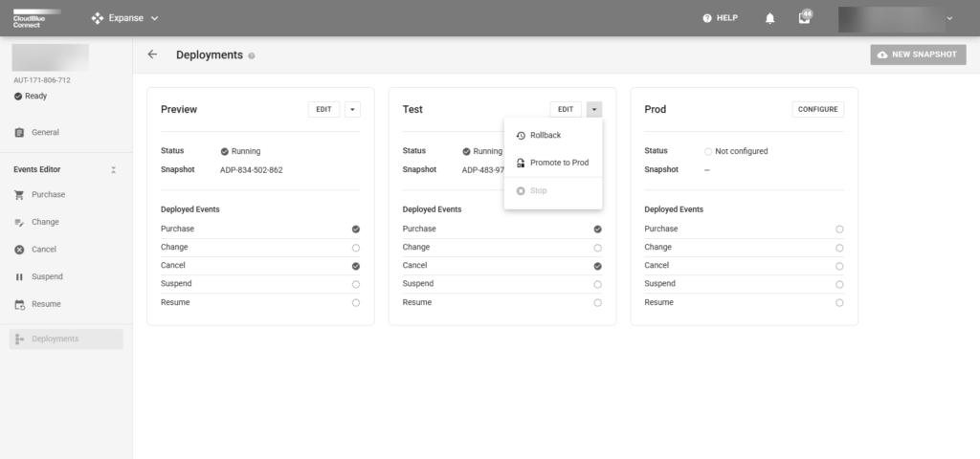Click the Cancel circle-x icon
The width and height of the screenshot is (980, 459).
click(x=19, y=250)
